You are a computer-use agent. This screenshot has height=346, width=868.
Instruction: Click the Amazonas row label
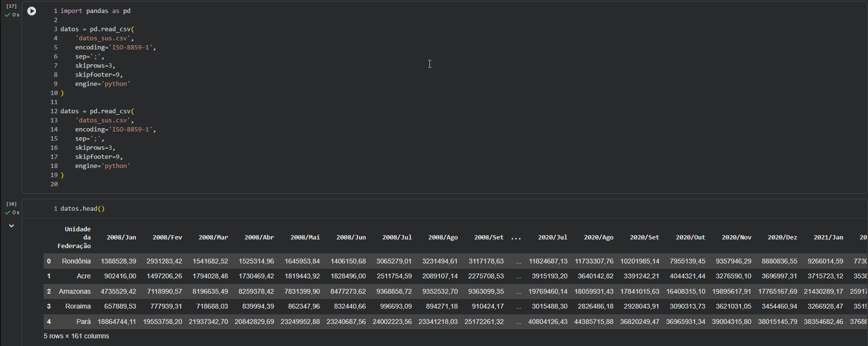(x=75, y=291)
